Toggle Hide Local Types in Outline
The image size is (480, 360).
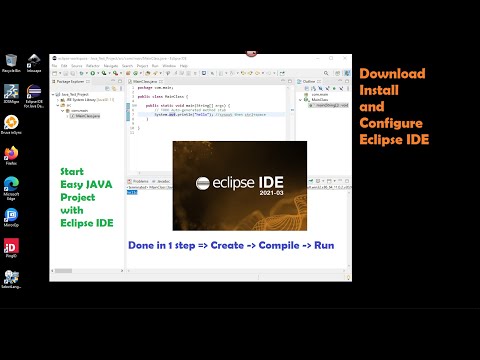point(341,88)
